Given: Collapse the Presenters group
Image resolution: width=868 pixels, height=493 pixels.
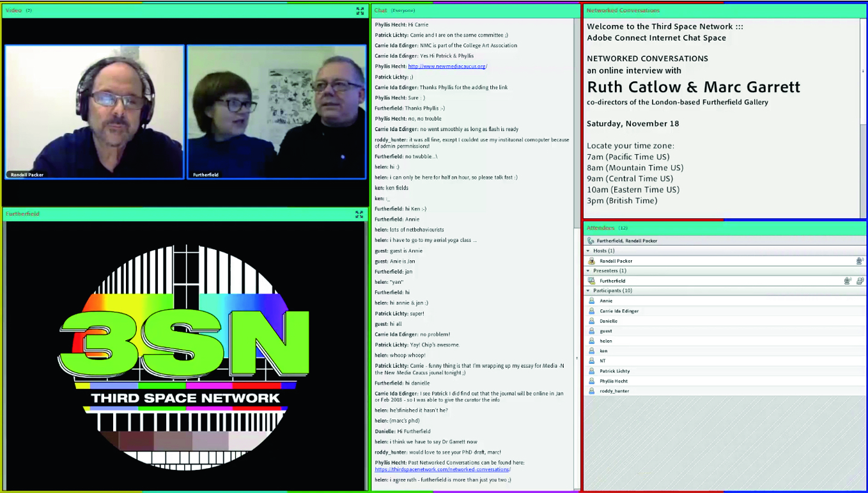Looking at the screenshot, I should [x=589, y=270].
